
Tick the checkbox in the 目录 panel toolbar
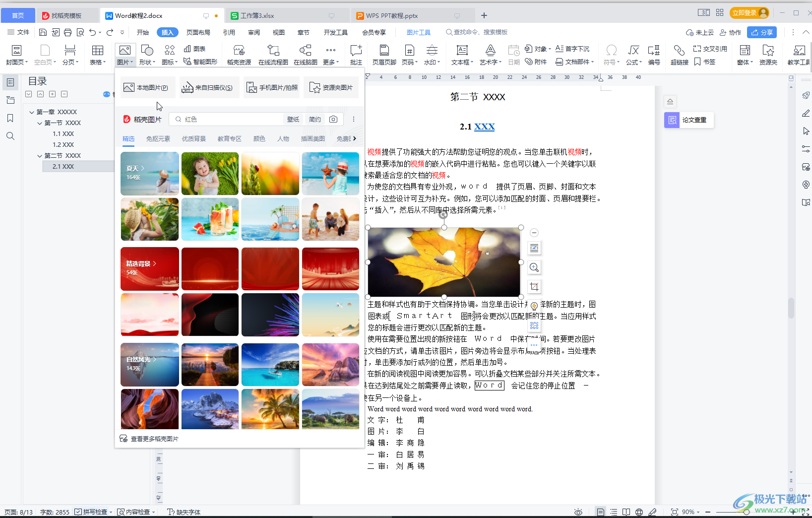click(x=28, y=94)
